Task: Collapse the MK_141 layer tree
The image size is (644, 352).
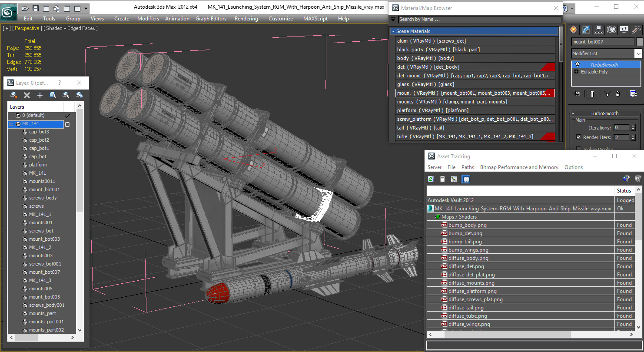Action: pos(11,124)
